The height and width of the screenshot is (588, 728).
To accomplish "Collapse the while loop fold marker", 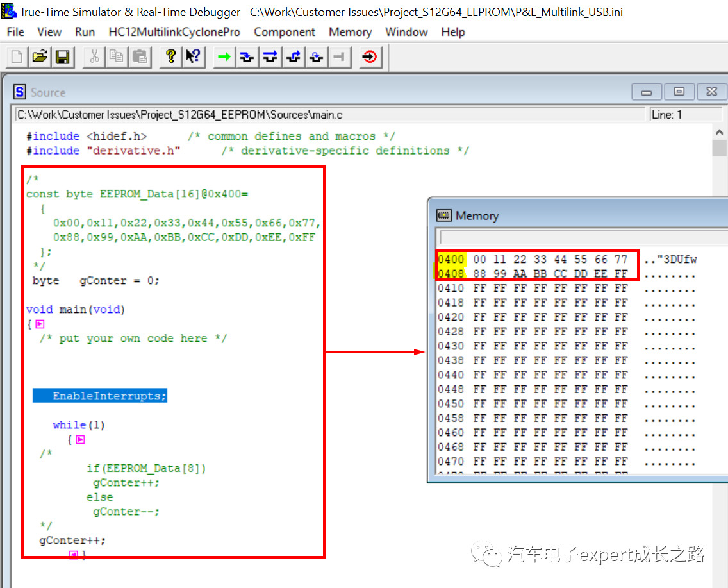I will 80,440.
